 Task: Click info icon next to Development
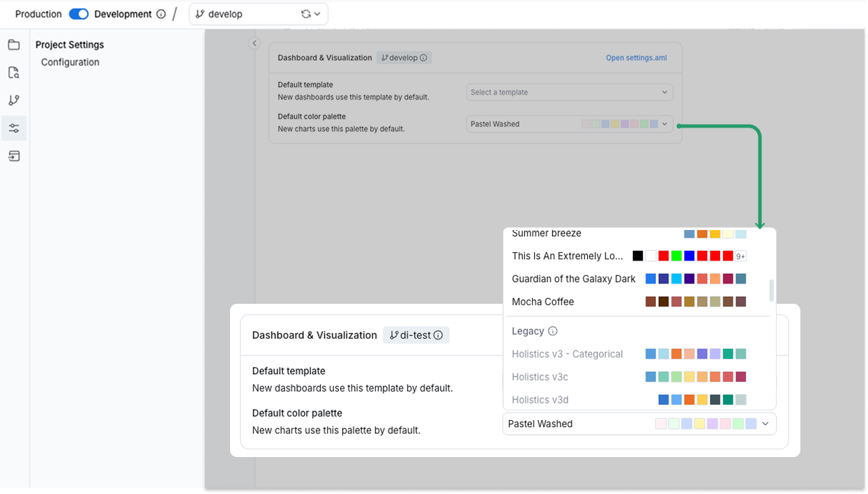[161, 14]
